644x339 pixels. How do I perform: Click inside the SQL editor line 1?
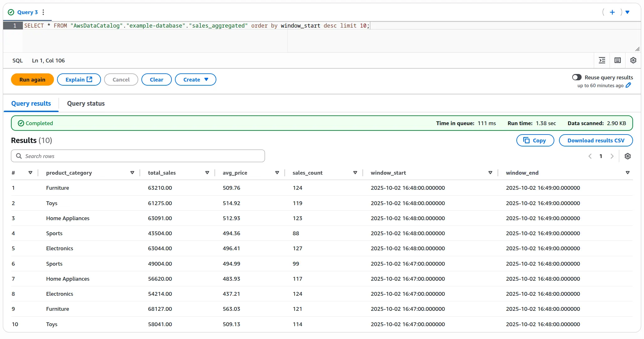pyautogui.click(x=331, y=26)
